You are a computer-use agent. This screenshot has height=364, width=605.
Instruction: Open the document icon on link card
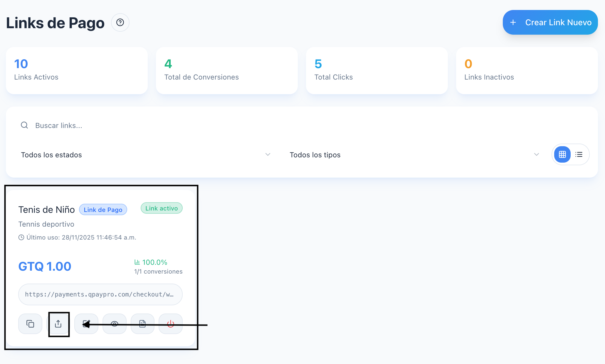pyautogui.click(x=142, y=324)
